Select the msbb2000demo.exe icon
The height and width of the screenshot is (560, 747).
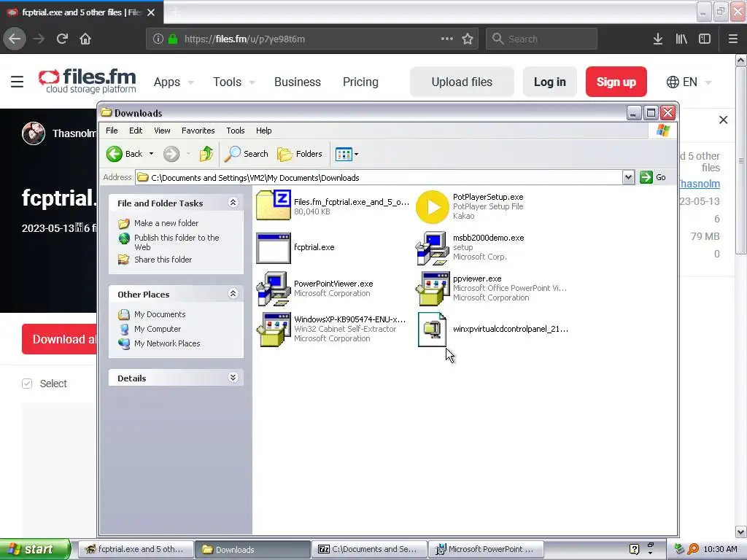(432, 248)
